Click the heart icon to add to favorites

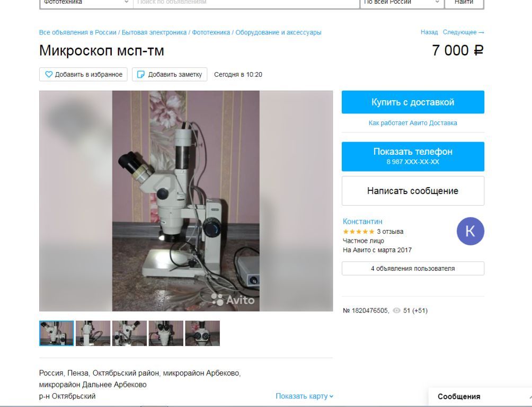pyautogui.click(x=49, y=74)
